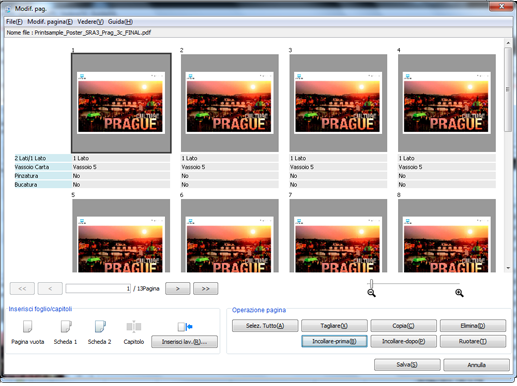The image size is (517, 386).
Task: Click the scrollbar down arrow
Action: click(x=508, y=268)
